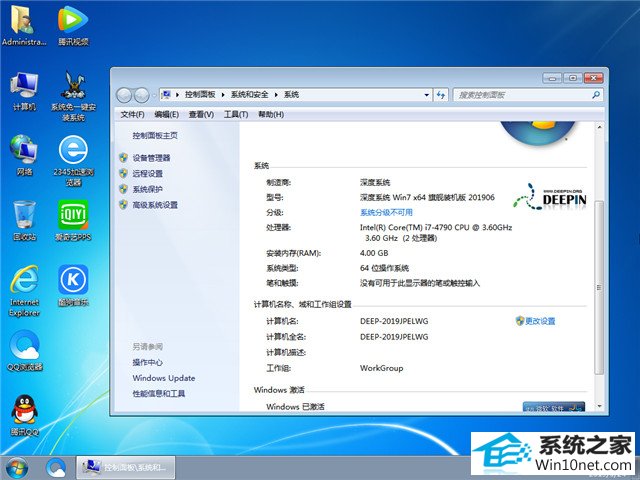The height and width of the screenshot is (480, 640).
Task: Click the vertical scrollbar thumb
Action: 599,288
